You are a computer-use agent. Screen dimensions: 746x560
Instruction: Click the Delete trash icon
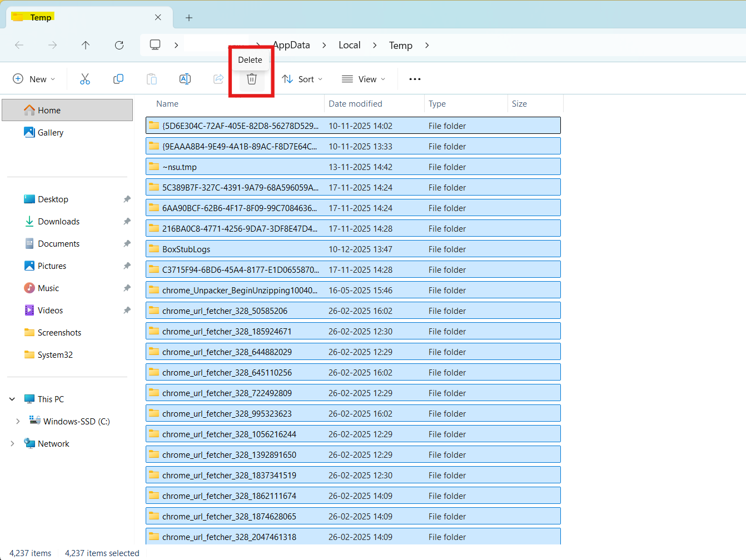[251, 79]
